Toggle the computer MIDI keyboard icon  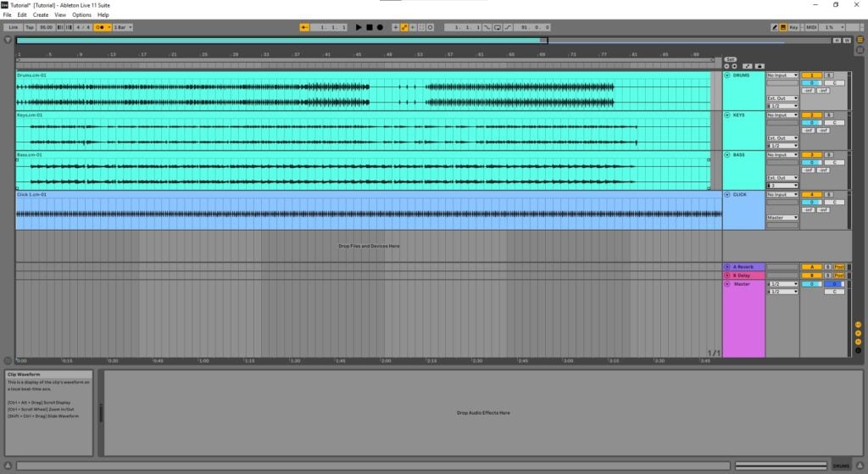tap(783, 27)
